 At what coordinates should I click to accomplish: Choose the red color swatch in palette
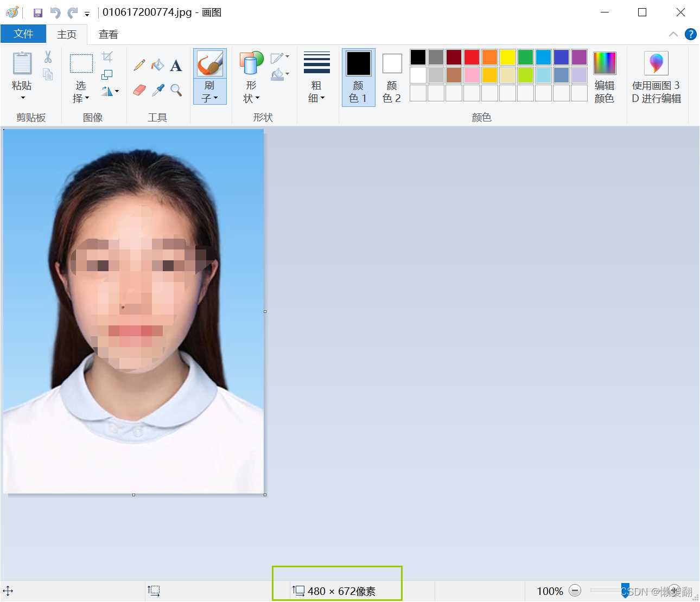pyautogui.click(x=472, y=57)
